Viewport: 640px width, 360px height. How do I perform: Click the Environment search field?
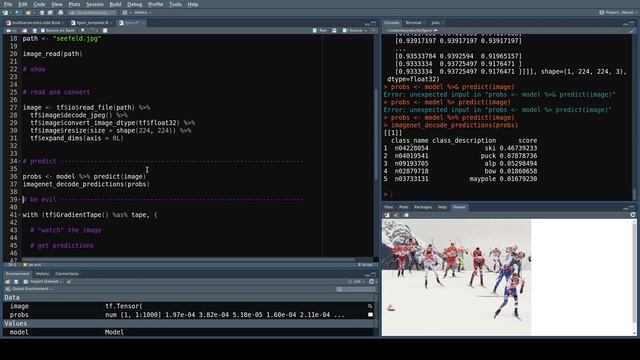[356, 289]
